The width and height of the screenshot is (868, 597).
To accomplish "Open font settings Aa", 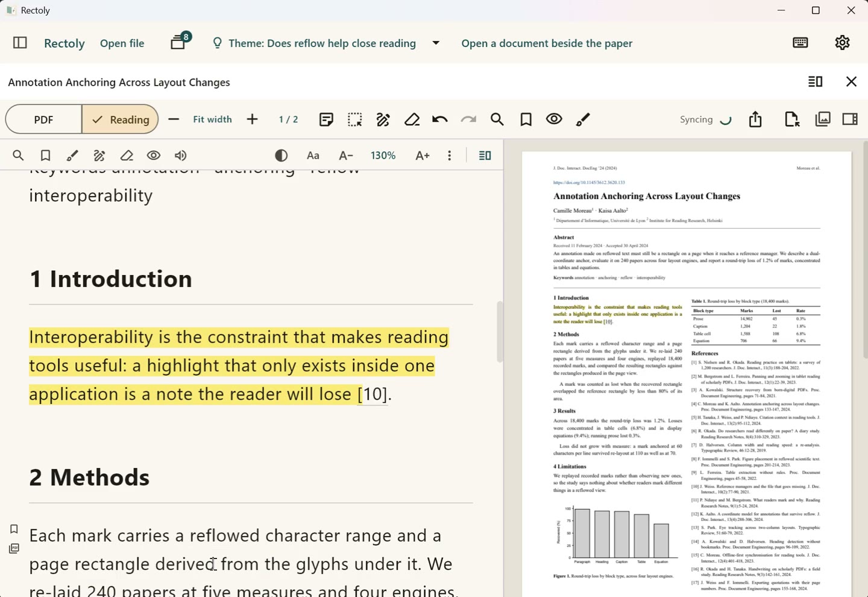I will [x=313, y=156].
